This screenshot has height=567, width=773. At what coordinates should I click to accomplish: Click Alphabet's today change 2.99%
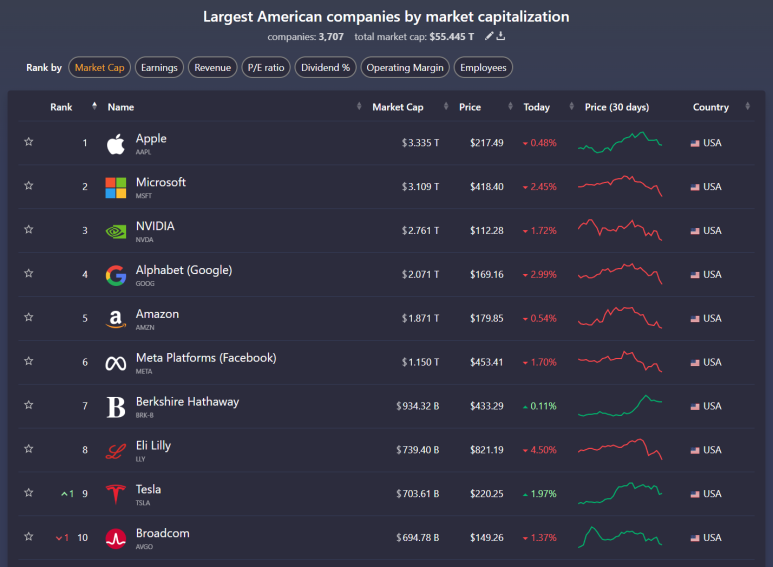[539, 275]
